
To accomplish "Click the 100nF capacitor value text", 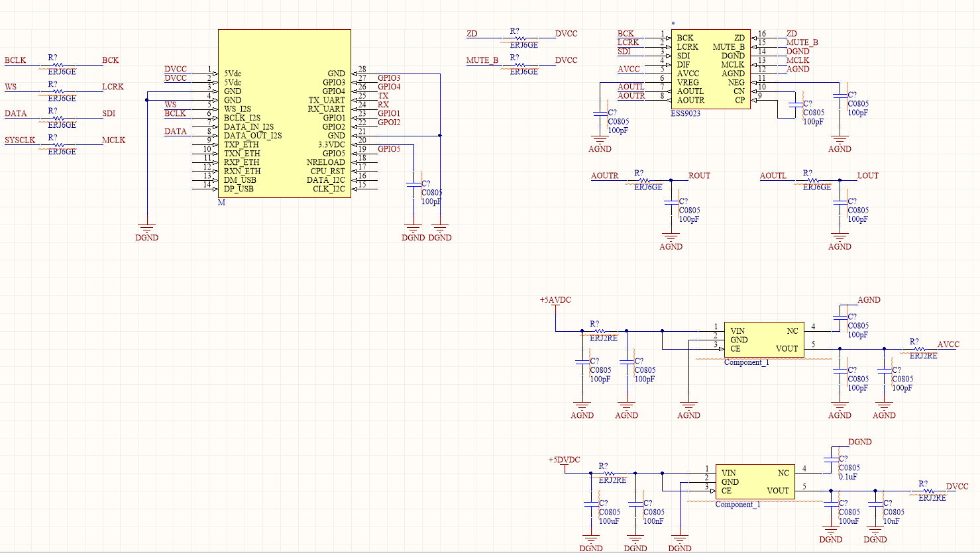I will [653, 521].
